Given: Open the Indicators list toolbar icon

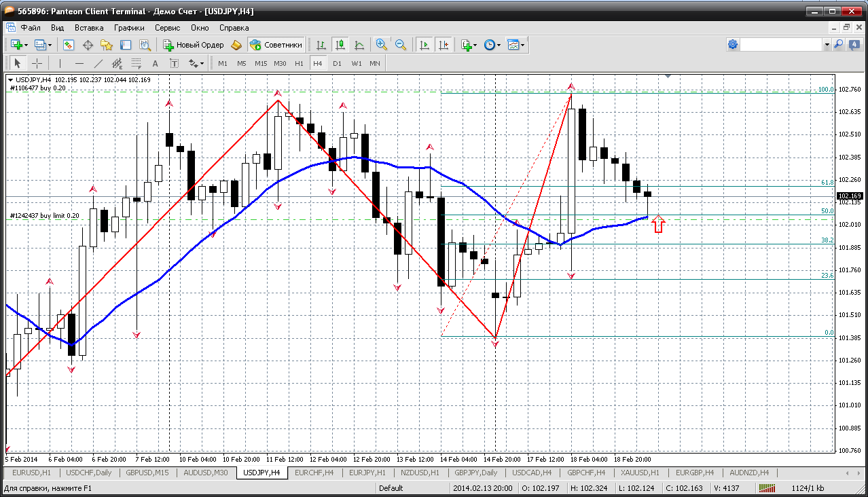Looking at the screenshot, I should [x=466, y=45].
